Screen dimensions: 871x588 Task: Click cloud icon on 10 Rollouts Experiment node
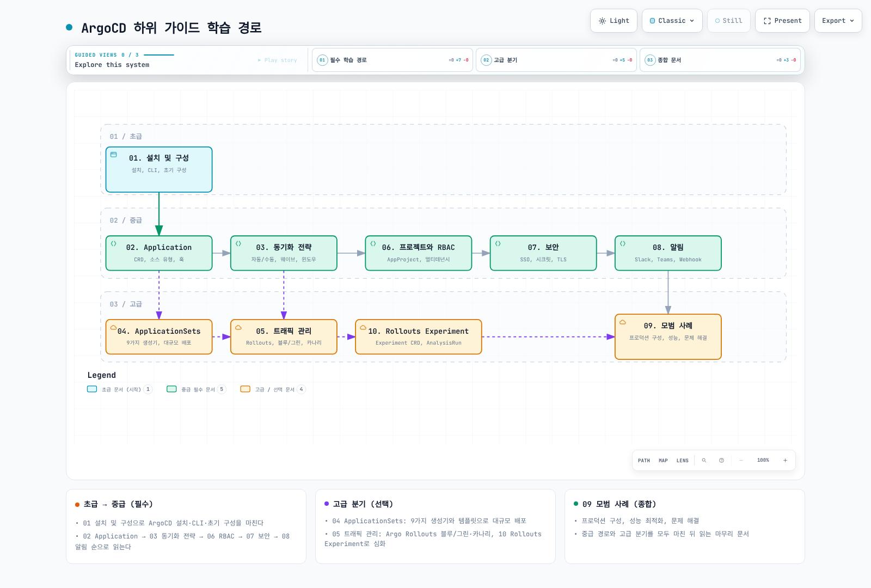363,328
